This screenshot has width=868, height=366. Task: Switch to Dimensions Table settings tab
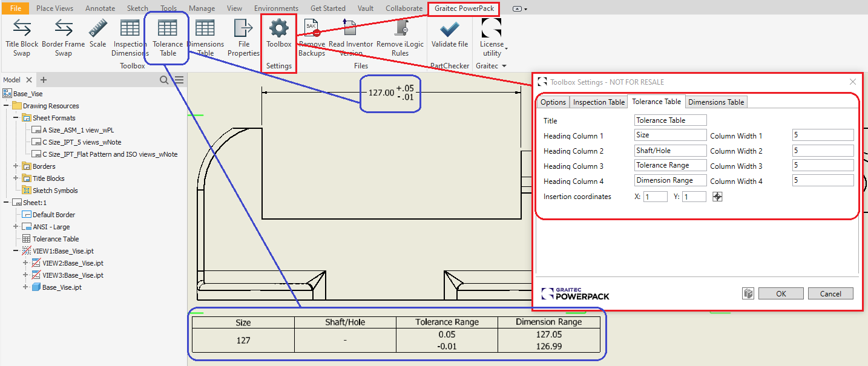click(x=716, y=102)
